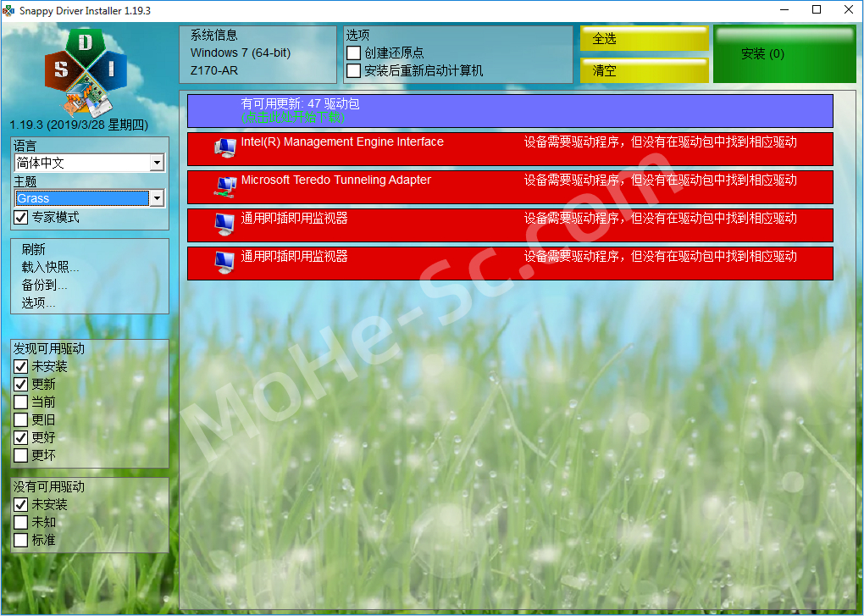Enable the 未知 filter
864x616 pixels.
(21, 522)
